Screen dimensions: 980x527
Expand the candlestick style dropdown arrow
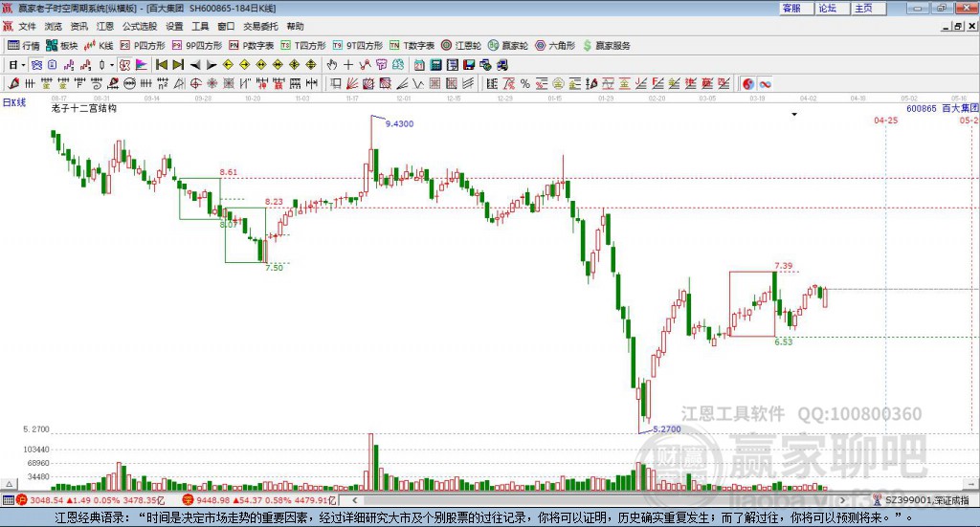click(x=112, y=65)
